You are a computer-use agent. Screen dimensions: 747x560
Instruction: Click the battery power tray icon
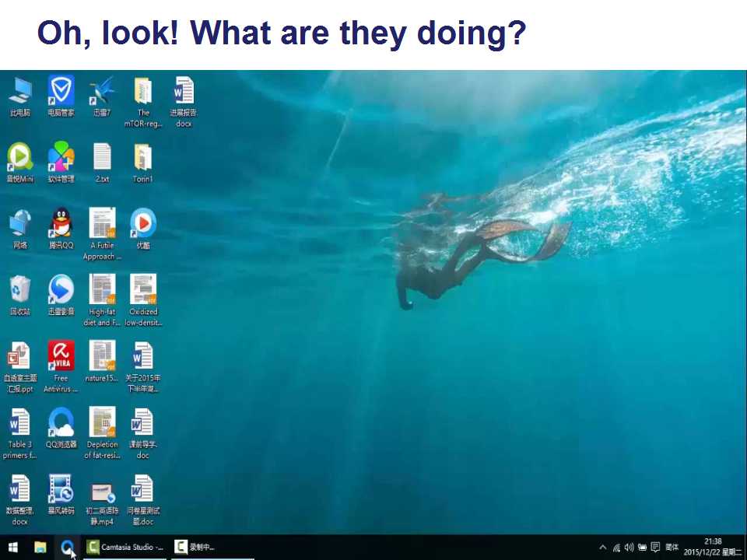tap(642, 548)
